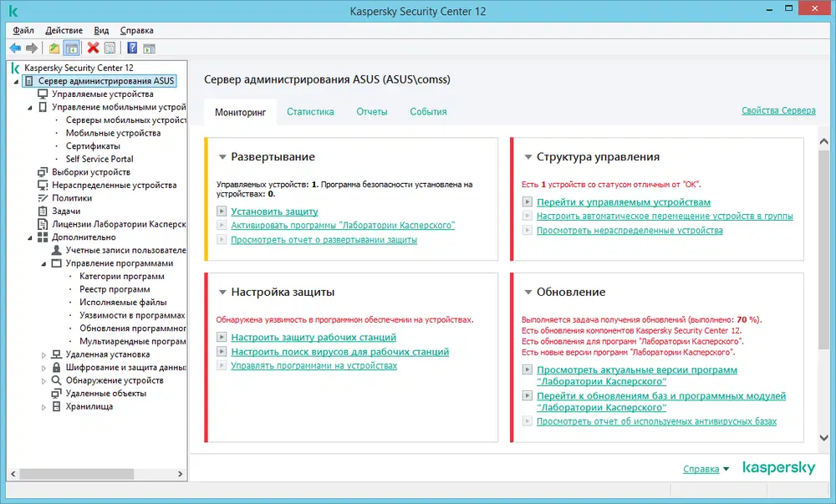Click the Up one level folder icon
The image size is (836, 504).
tap(54, 48)
